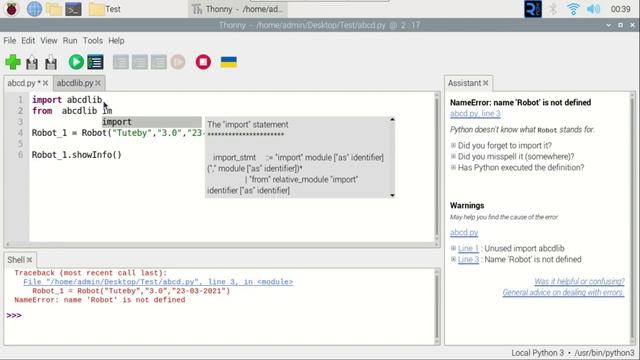Click the Step out toolbar icon
Screen dimensions: 640x360
tap(159, 62)
